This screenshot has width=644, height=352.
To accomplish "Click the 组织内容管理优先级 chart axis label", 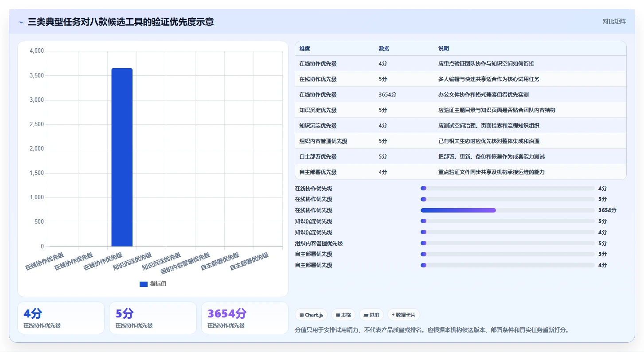I will [185, 263].
